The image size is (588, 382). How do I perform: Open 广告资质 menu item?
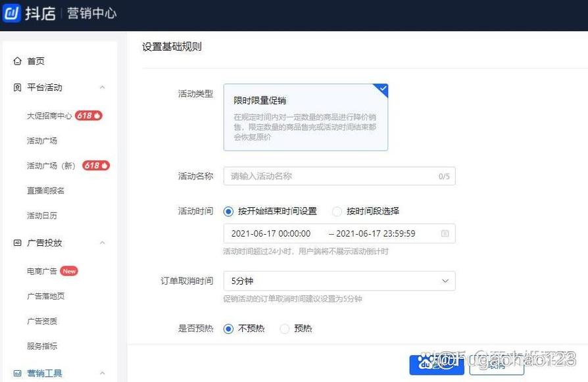click(42, 322)
